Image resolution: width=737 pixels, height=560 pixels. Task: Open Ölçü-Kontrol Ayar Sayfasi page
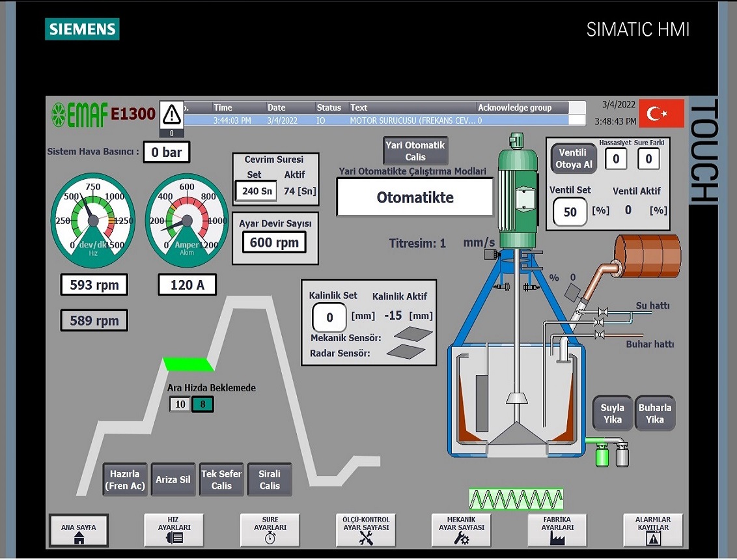click(x=366, y=531)
